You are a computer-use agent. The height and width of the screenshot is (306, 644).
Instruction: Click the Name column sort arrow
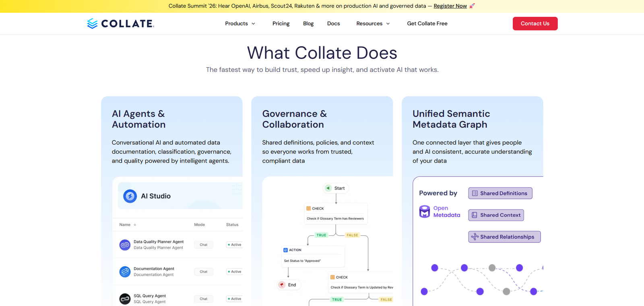coord(135,225)
